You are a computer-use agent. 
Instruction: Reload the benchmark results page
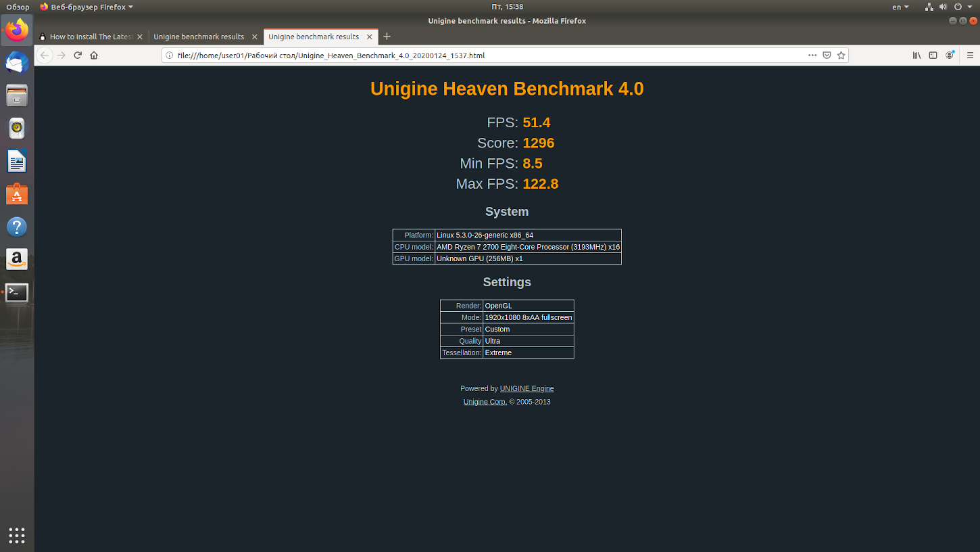(x=78, y=55)
